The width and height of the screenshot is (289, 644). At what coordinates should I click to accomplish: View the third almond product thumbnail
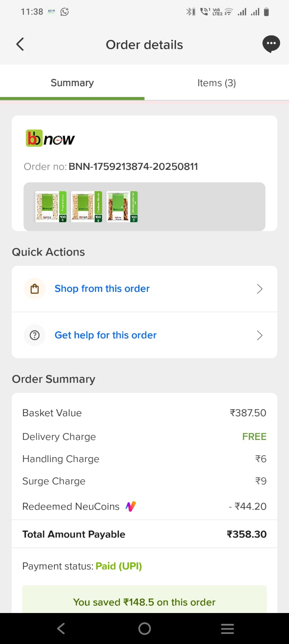(x=122, y=206)
